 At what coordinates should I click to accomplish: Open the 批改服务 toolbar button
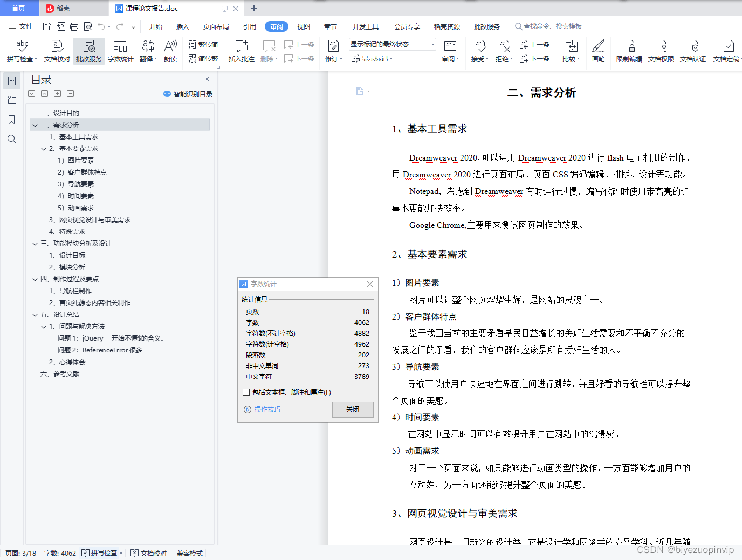(x=89, y=51)
